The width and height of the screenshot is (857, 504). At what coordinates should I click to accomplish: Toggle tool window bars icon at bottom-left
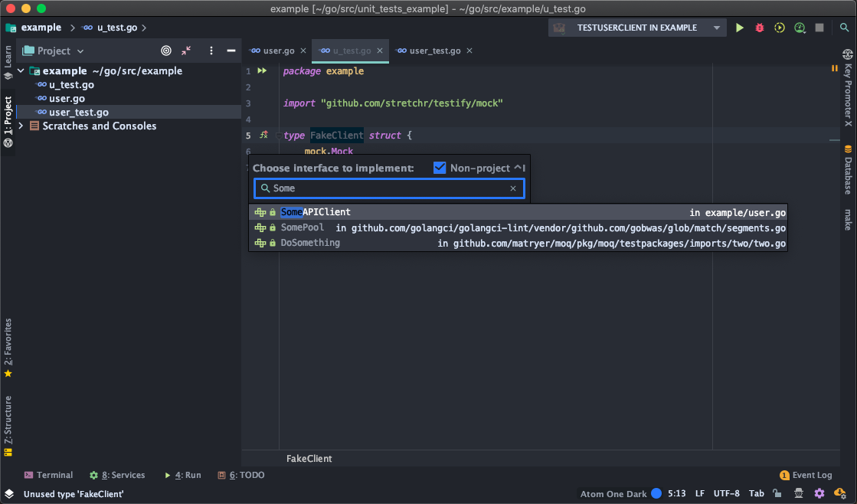click(x=8, y=494)
